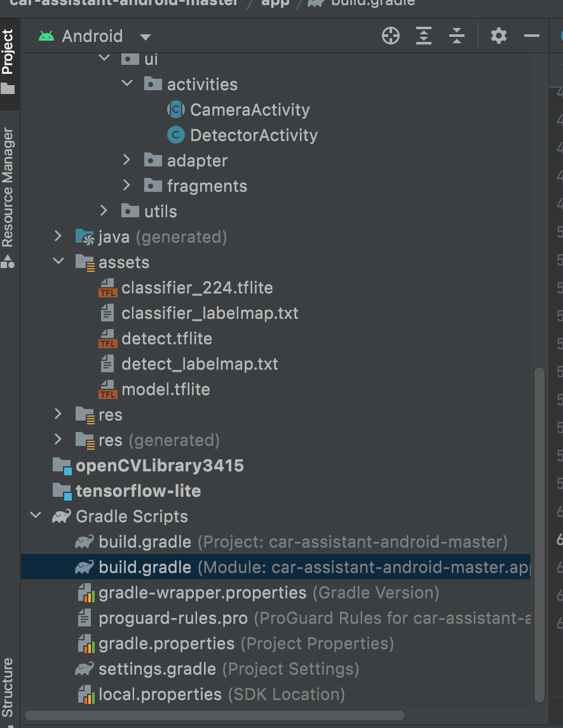The height and width of the screenshot is (728, 563).
Task: Select the DetectorActivity class icon
Action: tap(175, 135)
